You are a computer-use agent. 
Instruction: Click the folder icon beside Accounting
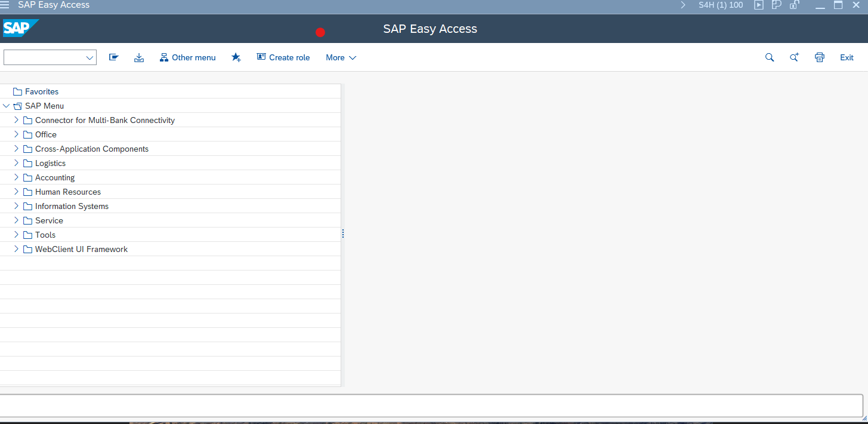tap(27, 177)
